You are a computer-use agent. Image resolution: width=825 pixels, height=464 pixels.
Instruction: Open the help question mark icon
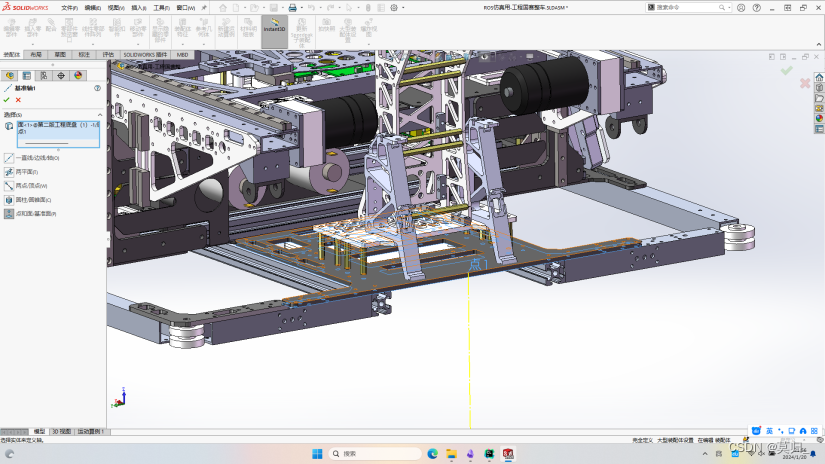(x=757, y=7)
